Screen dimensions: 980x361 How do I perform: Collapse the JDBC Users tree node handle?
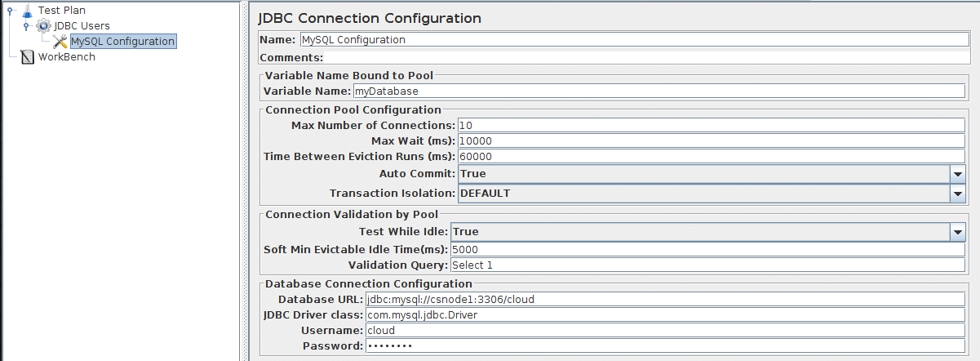(26, 26)
